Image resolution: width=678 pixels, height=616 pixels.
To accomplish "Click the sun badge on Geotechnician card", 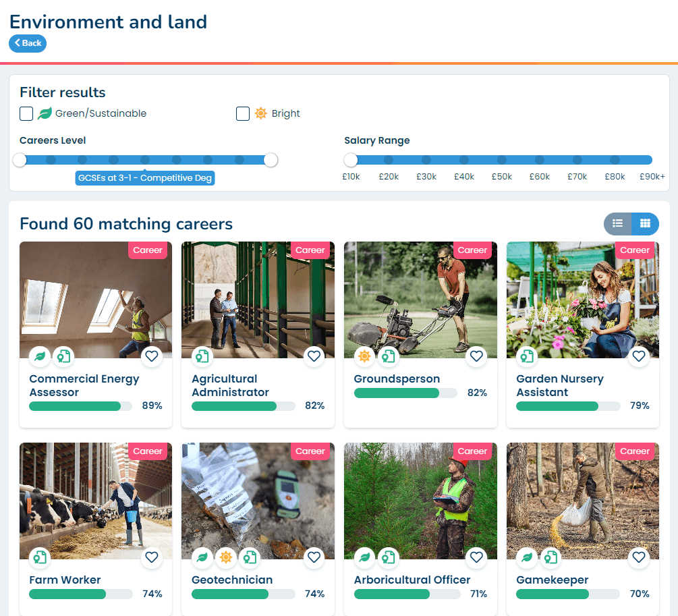I will point(226,557).
